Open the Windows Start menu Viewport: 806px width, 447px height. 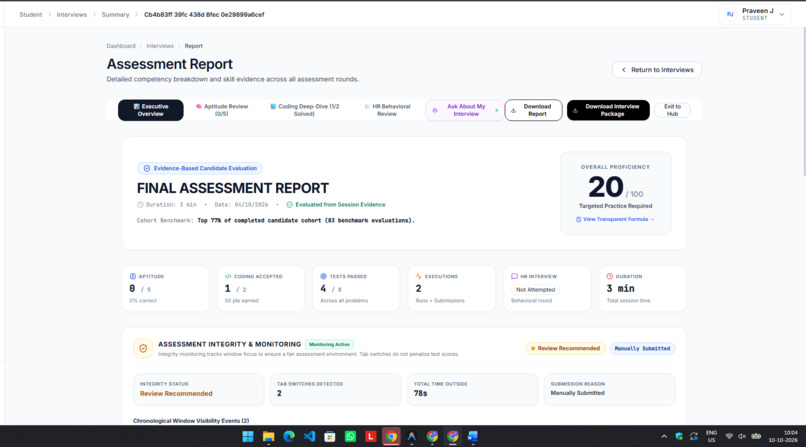click(x=248, y=437)
